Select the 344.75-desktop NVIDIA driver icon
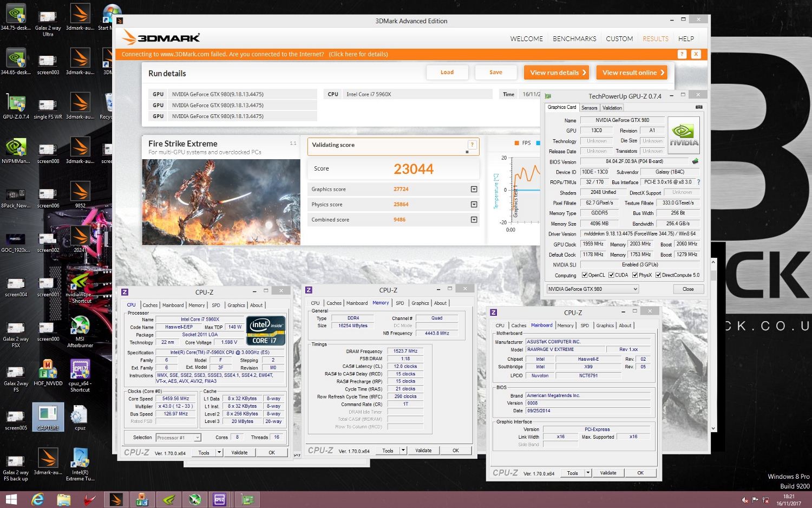Viewport: 812px width, 508px height. [x=16, y=18]
